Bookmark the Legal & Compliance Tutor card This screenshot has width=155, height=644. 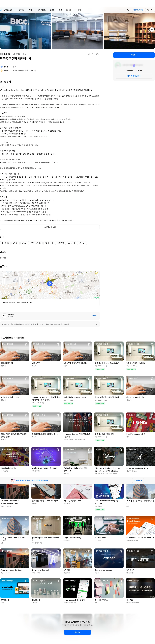click(x=152, y=450)
